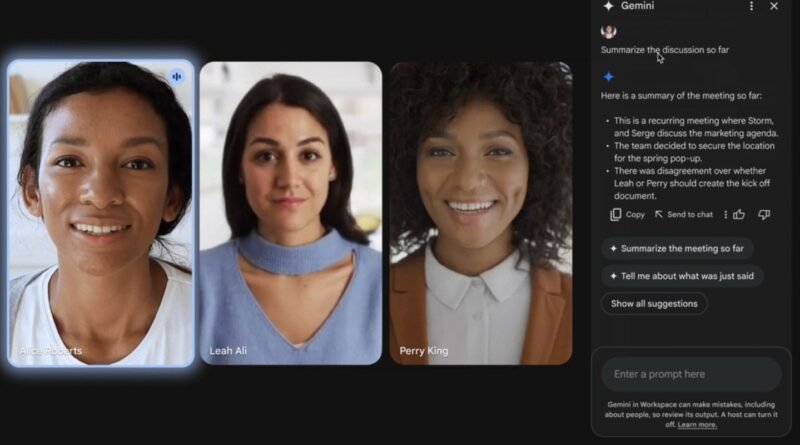
Task: Click the 'Summarize the discussion so far' prompt text
Action: click(665, 50)
